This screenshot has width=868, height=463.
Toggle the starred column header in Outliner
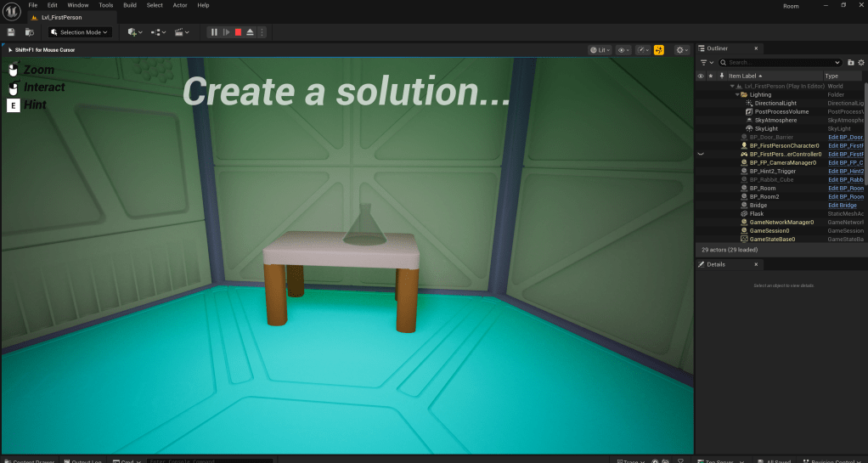pos(711,76)
